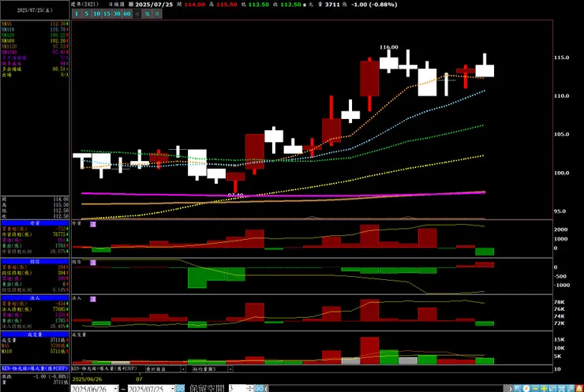Click the blue header above the investment-trust values in the left panel
584x392 pixels.
35,261
